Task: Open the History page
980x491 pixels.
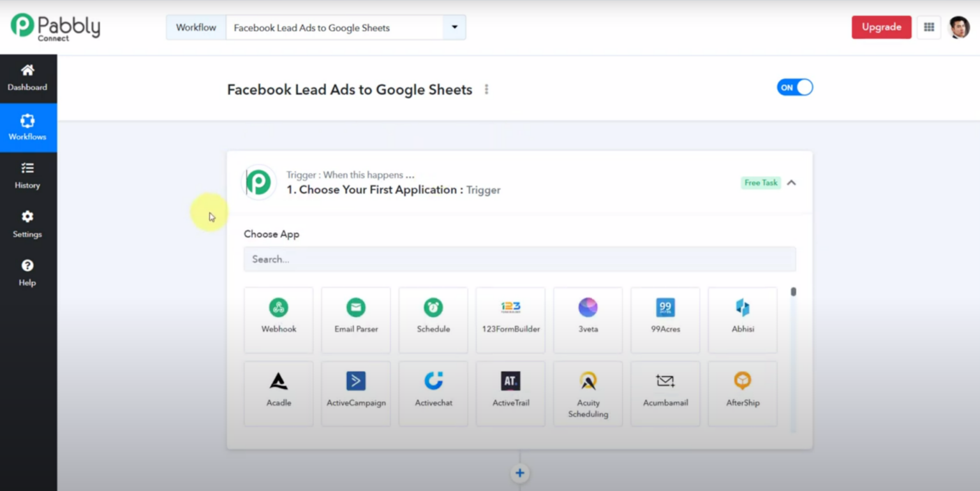Action: pyautogui.click(x=27, y=175)
